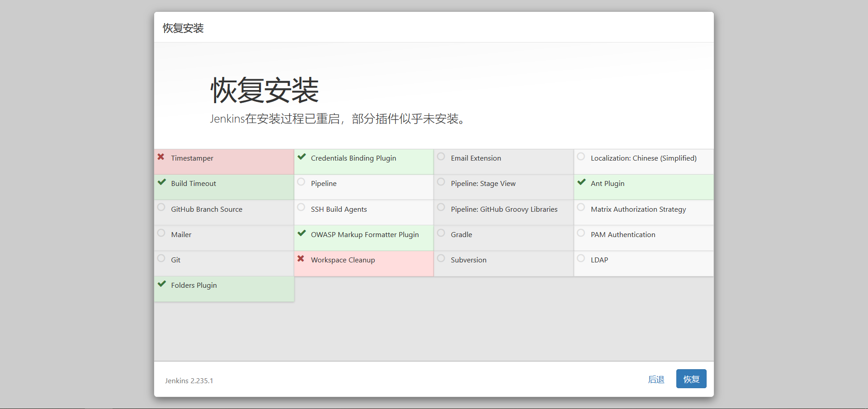
Task: Click the pending circle icon beside Git
Action: click(x=161, y=258)
